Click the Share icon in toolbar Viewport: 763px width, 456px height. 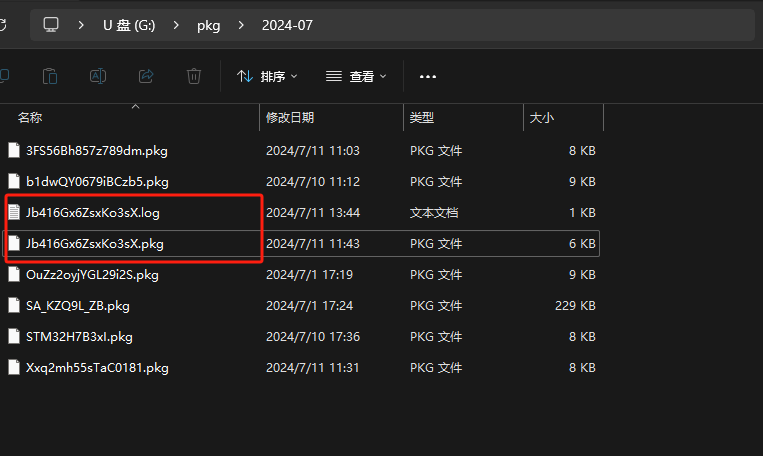[x=146, y=76]
